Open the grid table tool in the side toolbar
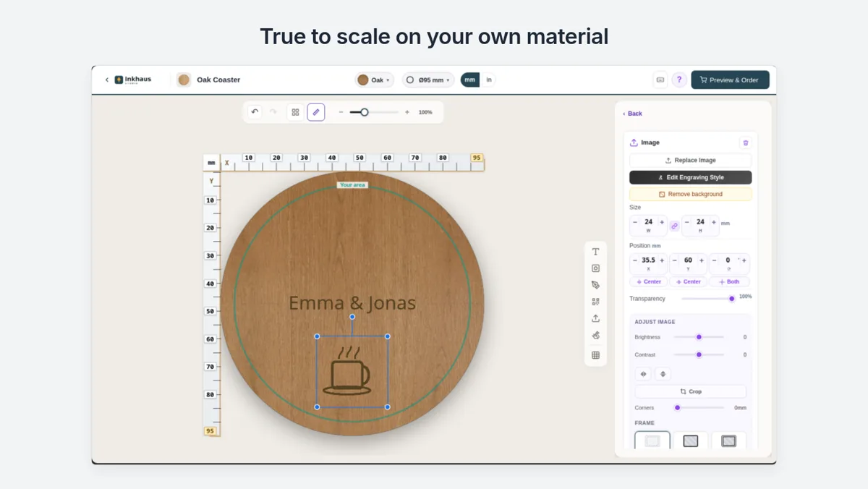The image size is (868, 489). (595, 355)
